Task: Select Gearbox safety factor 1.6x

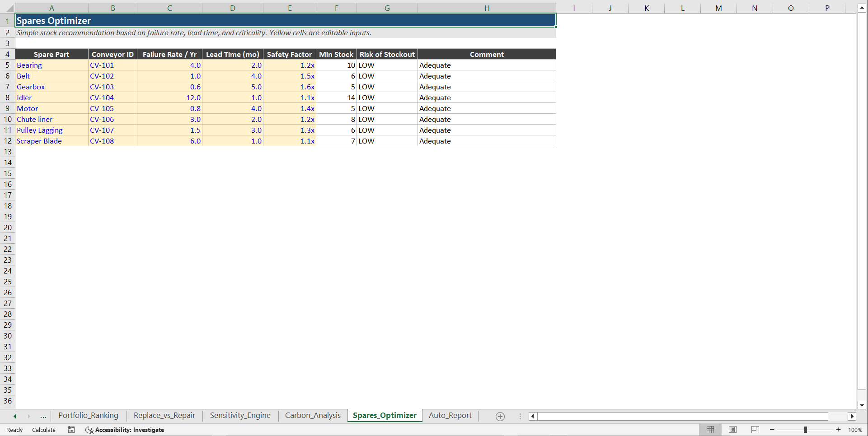Action: click(289, 87)
